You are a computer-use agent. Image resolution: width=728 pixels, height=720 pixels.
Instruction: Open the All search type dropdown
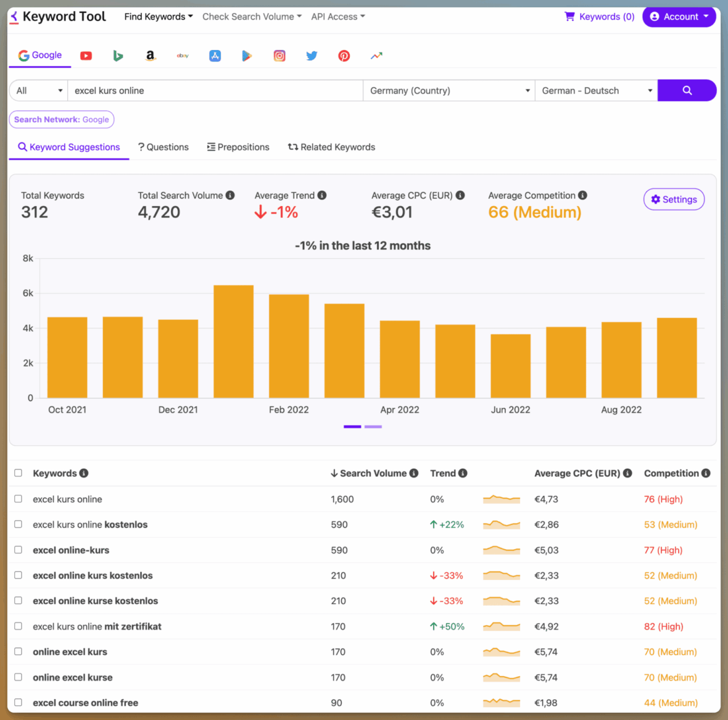click(x=38, y=90)
